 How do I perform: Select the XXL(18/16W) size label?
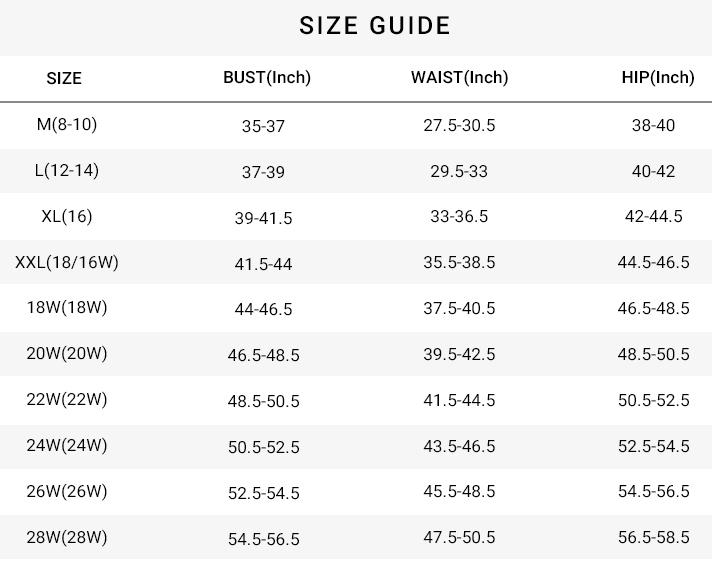pyautogui.click(x=67, y=262)
